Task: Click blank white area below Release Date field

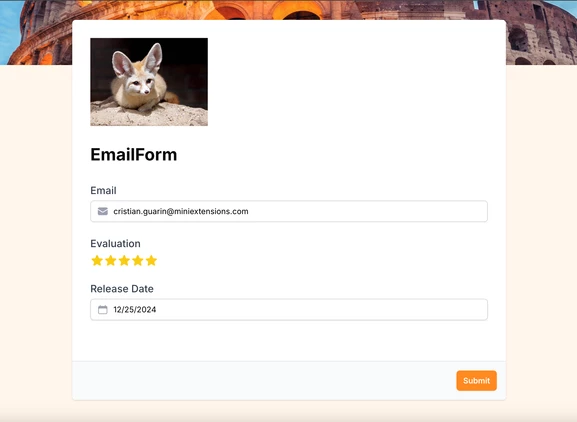Action: pyautogui.click(x=289, y=340)
